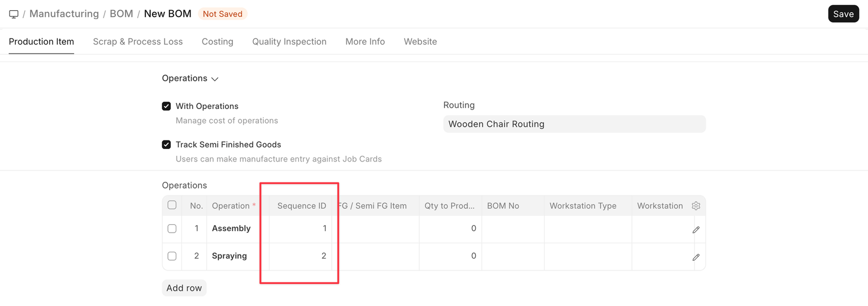Select the Assembly row checkbox
This screenshot has width=868, height=306.
coord(172,229)
